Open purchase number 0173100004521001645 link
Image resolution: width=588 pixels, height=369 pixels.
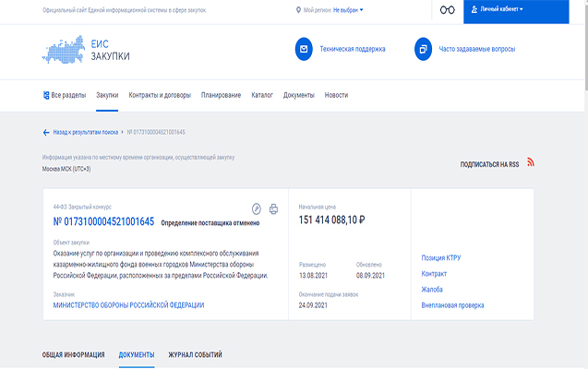(x=103, y=221)
